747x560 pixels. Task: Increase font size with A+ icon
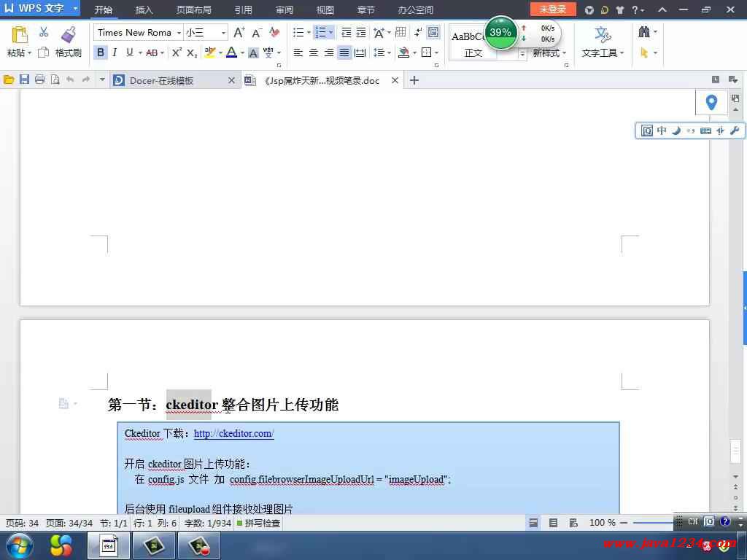[x=239, y=32]
